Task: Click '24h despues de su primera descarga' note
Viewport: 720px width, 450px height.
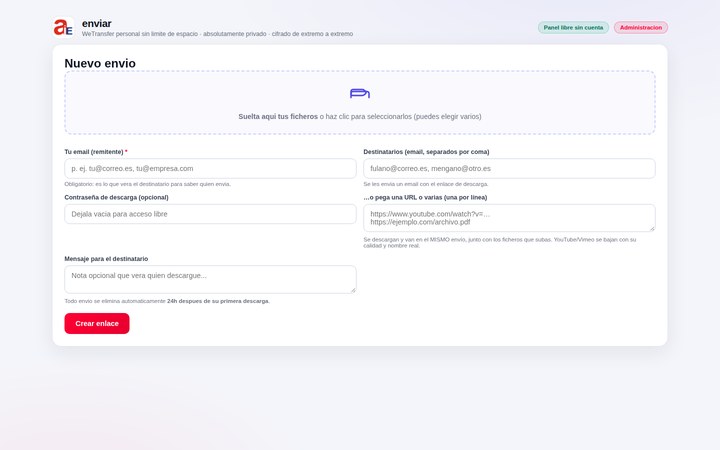Action: (218, 301)
